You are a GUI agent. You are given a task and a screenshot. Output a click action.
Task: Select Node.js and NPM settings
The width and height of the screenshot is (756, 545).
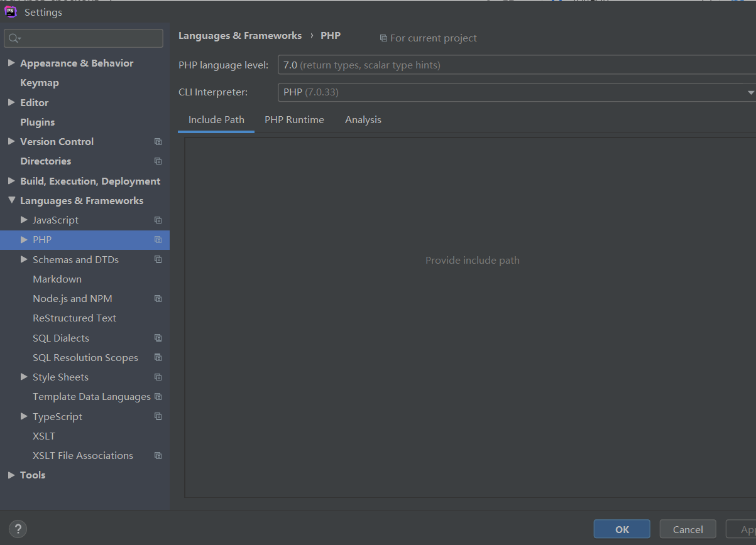coord(72,299)
